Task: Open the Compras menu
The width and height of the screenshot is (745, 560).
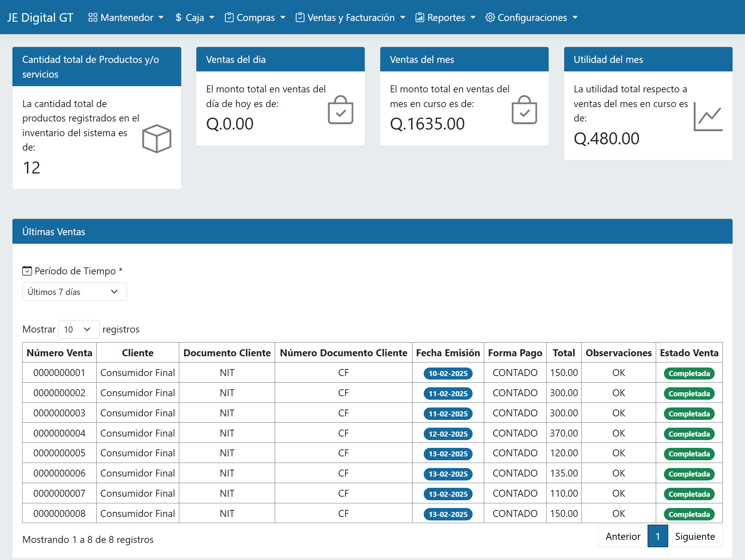Action: [x=255, y=17]
